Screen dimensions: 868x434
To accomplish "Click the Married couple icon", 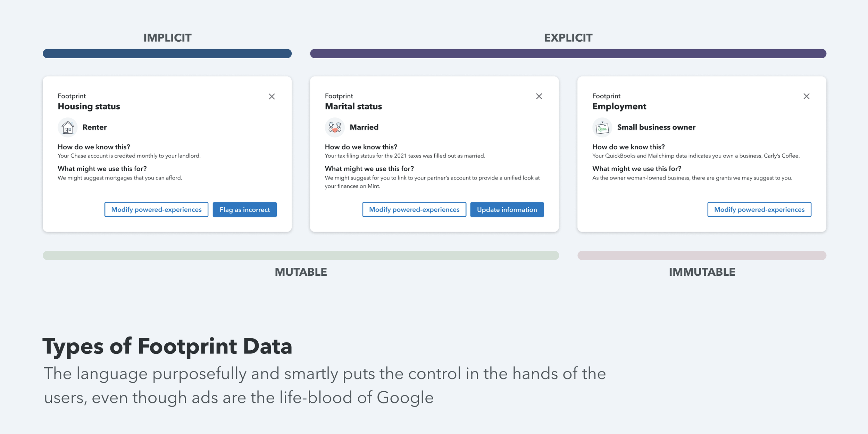I will click(335, 127).
